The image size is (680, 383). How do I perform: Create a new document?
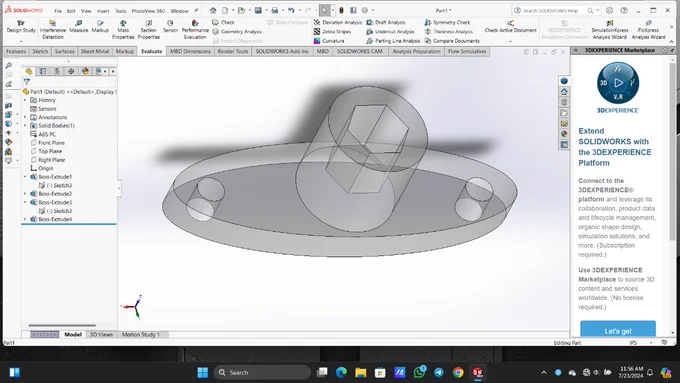(225, 10)
